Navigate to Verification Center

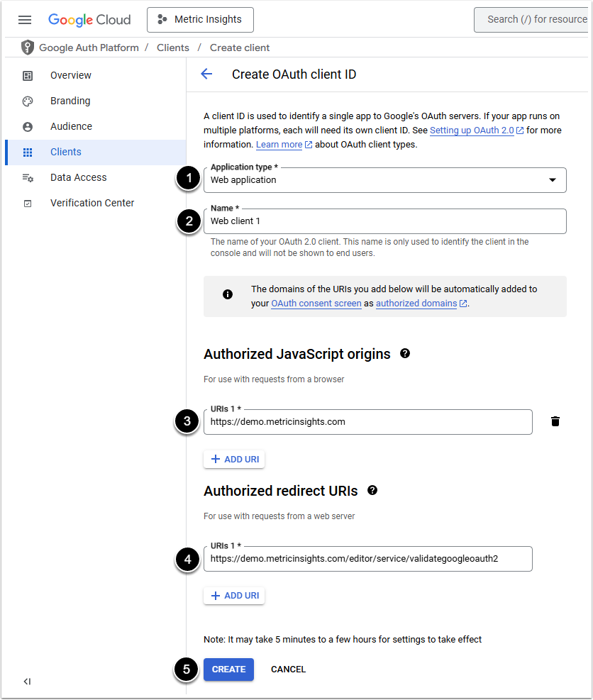pyautogui.click(x=92, y=203)
